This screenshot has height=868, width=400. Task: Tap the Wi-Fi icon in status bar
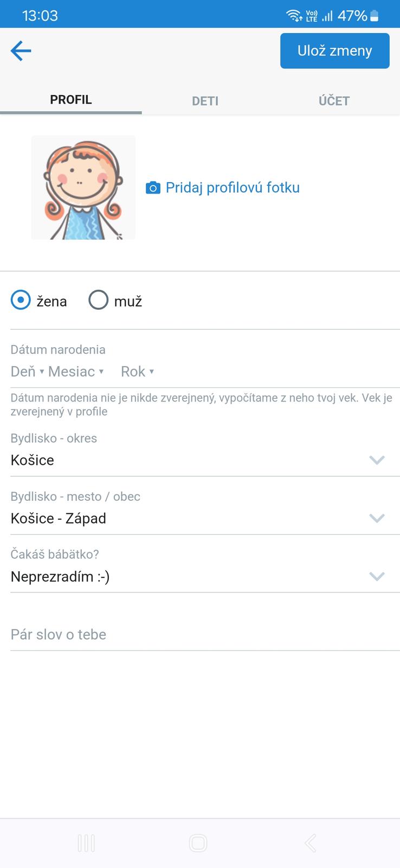point(294,16)
